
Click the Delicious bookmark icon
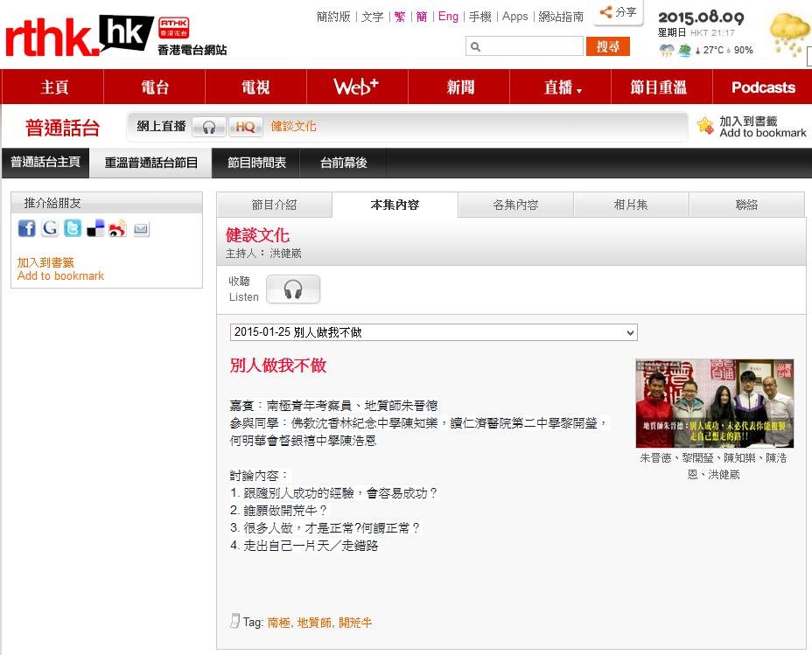point(95,229)
